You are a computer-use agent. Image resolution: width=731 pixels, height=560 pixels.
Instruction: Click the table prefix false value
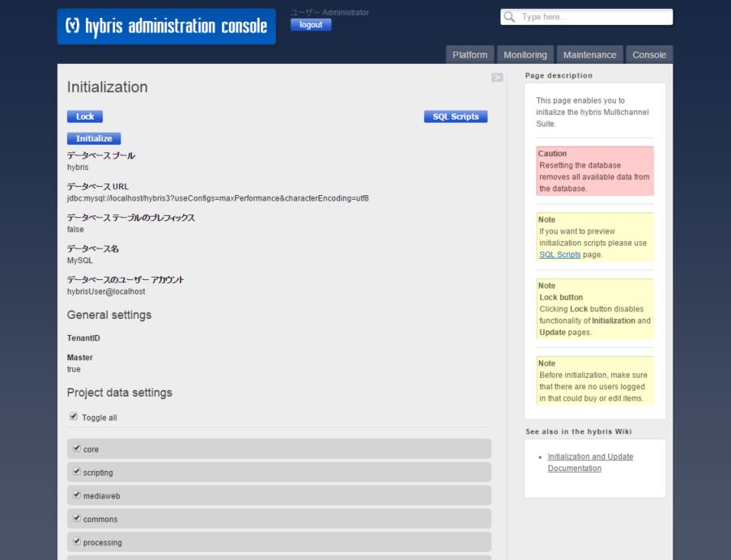click(75, 229)
